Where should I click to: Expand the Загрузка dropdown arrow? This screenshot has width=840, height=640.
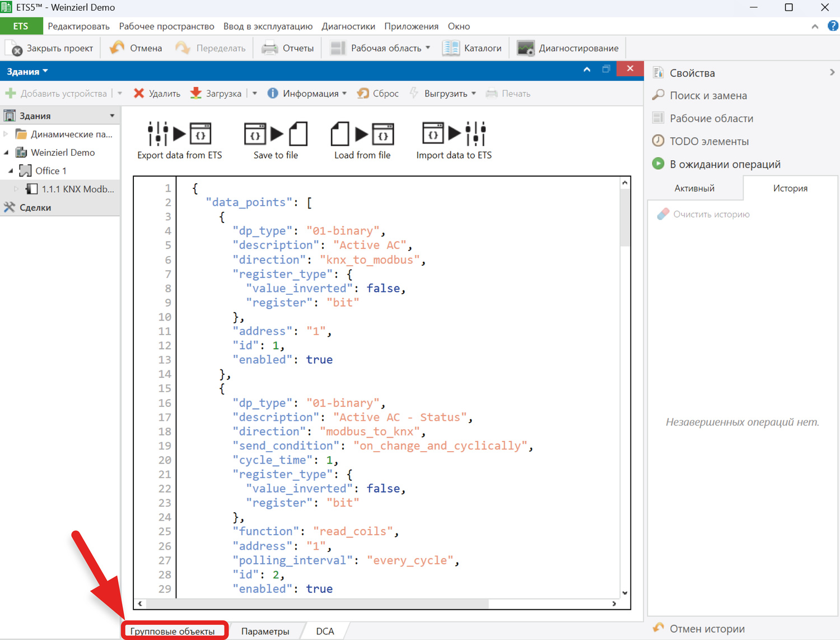click(255, 94)
